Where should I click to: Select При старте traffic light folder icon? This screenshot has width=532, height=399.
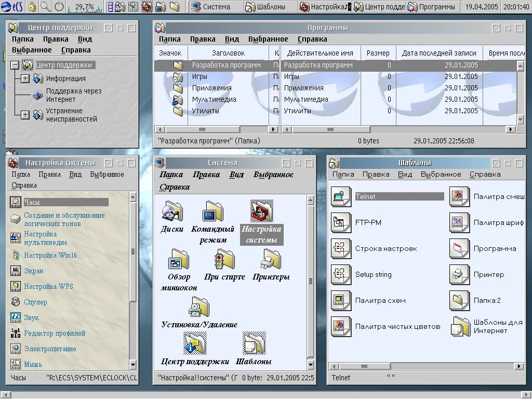(x=224, y=259)
